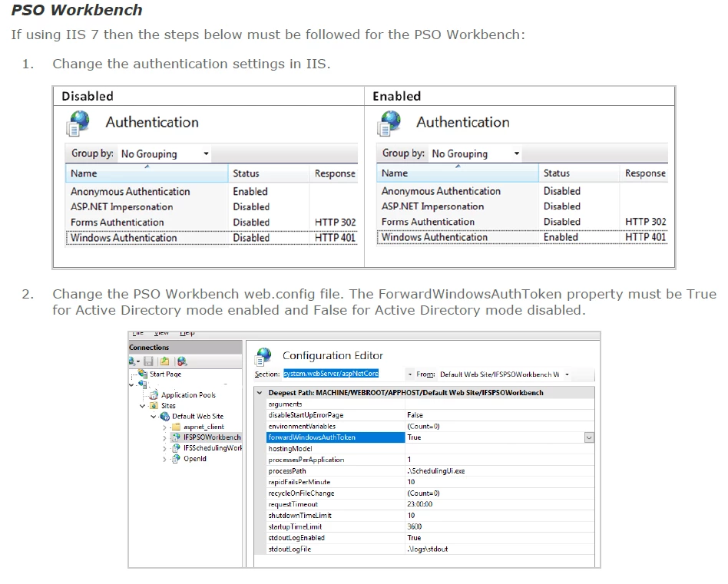Sort by Status column in Disabled panel
728x584 pixels.
(268, 173)
